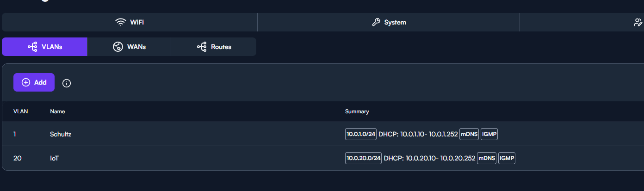Screen dimensions: 644x191
Task: Click the IGMP badge on IoT row
Action: point(507,158)
